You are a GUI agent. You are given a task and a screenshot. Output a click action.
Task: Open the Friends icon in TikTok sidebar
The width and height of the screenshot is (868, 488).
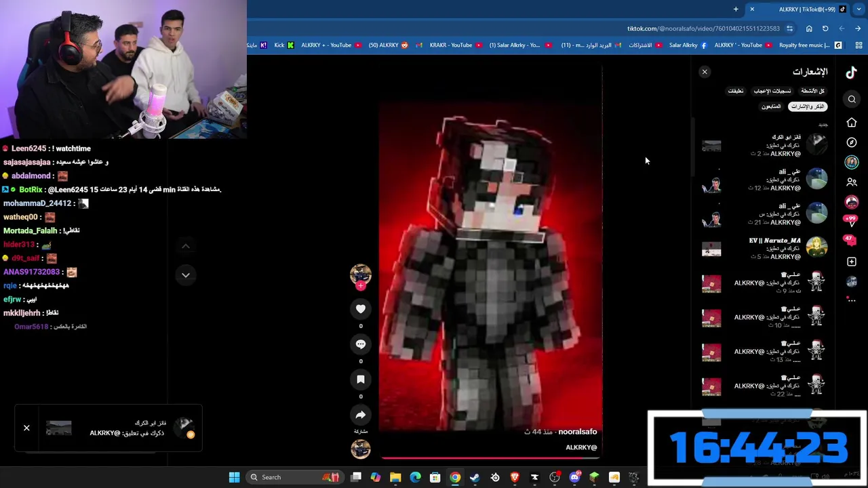pyautogui.click(x=852, y=182)
